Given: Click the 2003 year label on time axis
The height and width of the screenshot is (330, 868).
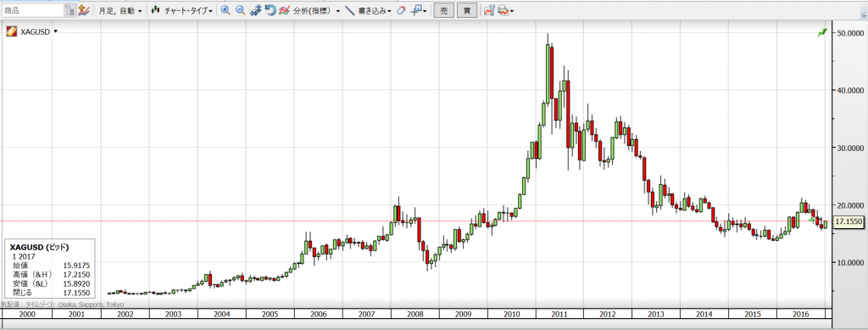Looking at the screenshot, I should [x=174, y=314].
